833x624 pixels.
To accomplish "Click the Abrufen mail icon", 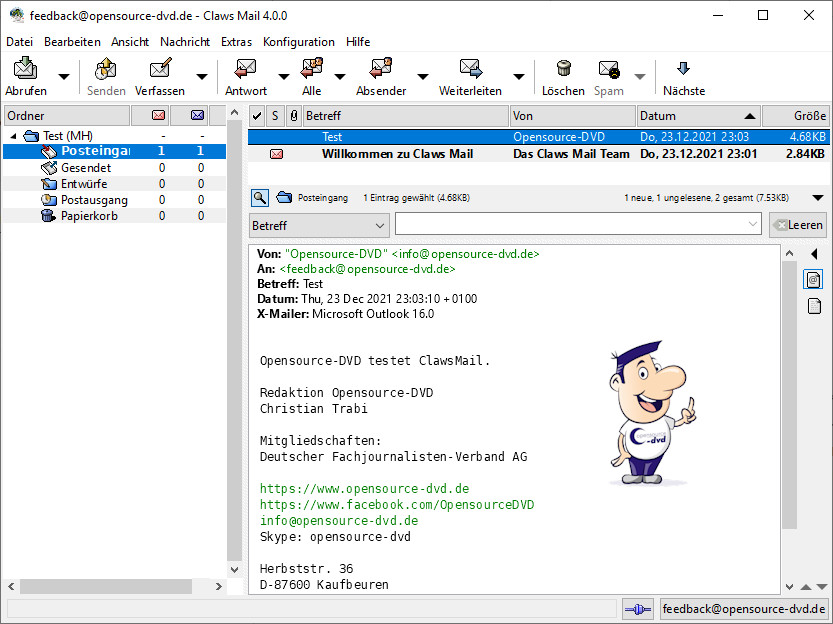I will coord(25,69).
